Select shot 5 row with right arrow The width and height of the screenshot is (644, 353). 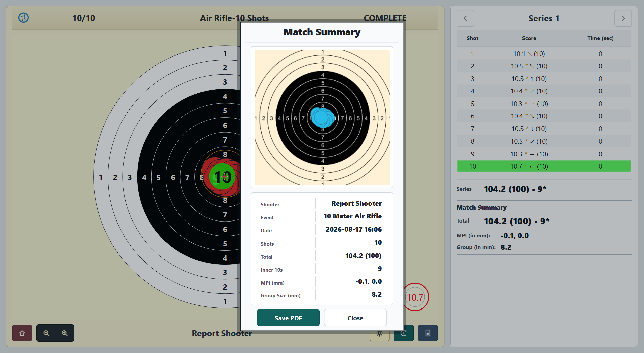[x=544, y=104]
